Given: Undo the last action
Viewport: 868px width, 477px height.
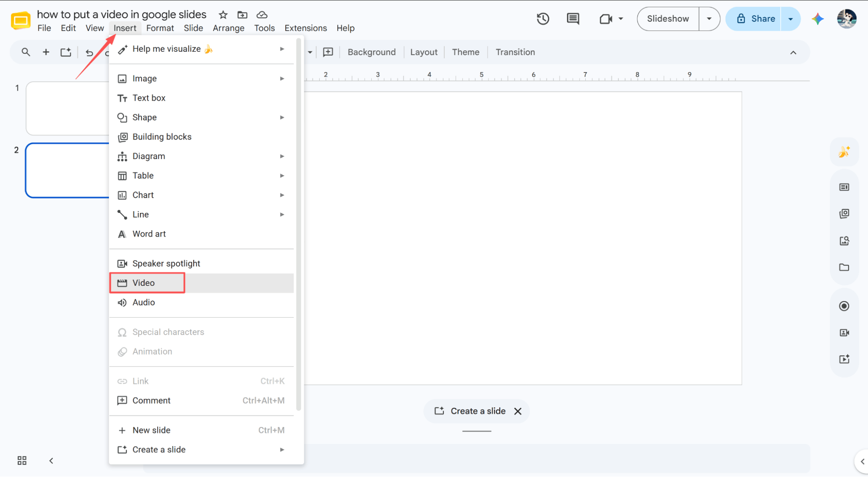Looking at the screenshot, I should 89,52.
